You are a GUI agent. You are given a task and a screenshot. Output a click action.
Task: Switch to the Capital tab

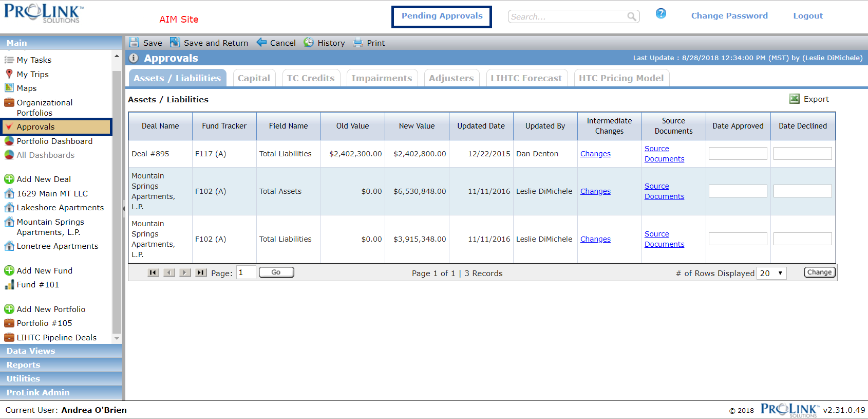pos(254,78)
